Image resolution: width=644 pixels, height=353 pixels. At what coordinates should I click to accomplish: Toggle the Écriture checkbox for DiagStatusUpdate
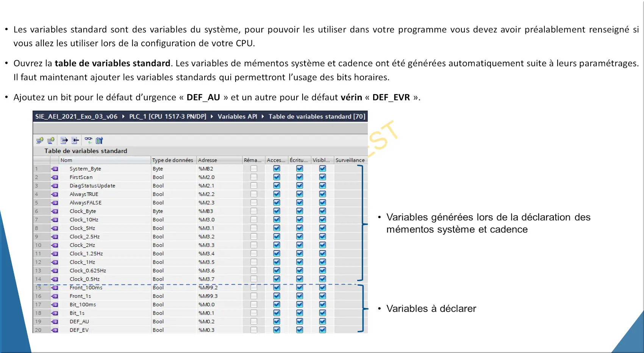[300, 186]
